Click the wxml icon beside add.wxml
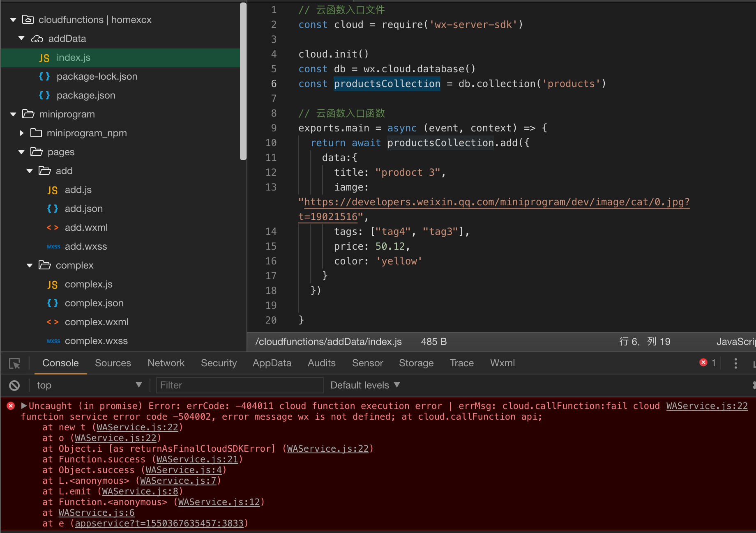Viewport: 756px width, 533px height. point(53,227)
